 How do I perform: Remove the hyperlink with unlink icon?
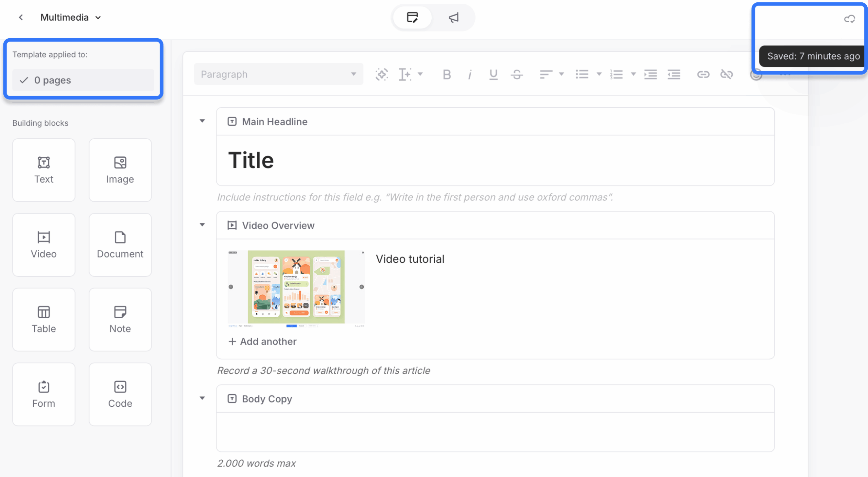pyautogui.click(x=727, y=74)
